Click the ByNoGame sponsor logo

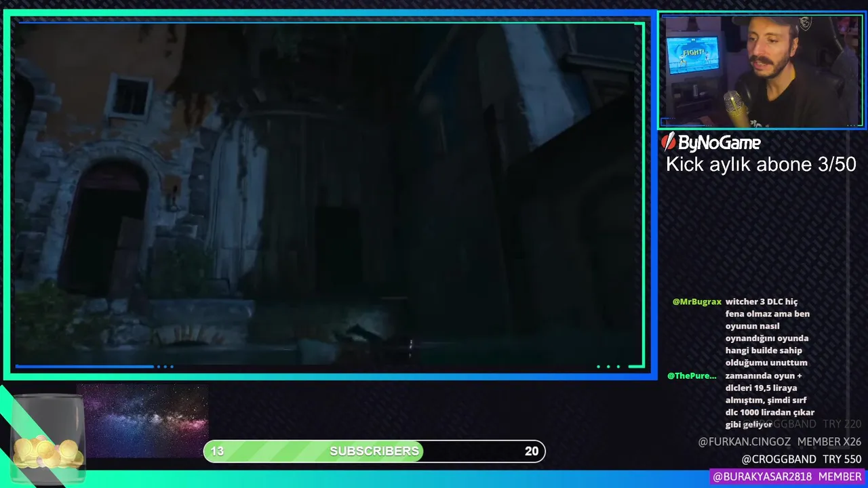point(711,142)
